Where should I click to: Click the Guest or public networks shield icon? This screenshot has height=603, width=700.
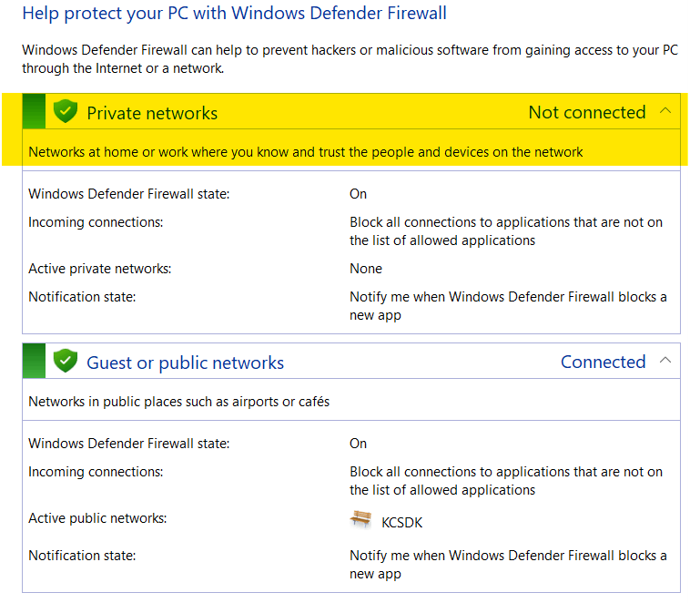click(65, 362)
